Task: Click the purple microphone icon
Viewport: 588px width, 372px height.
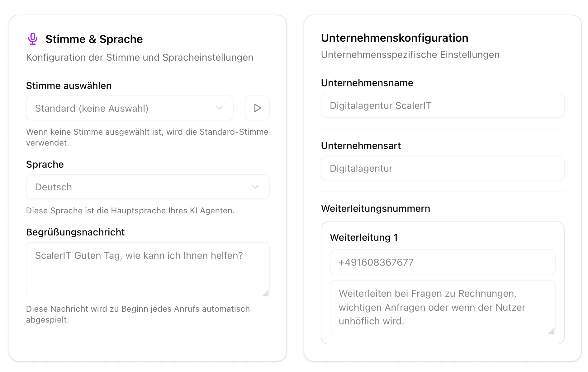Action: pyautogui.click(x=33, y=38)
